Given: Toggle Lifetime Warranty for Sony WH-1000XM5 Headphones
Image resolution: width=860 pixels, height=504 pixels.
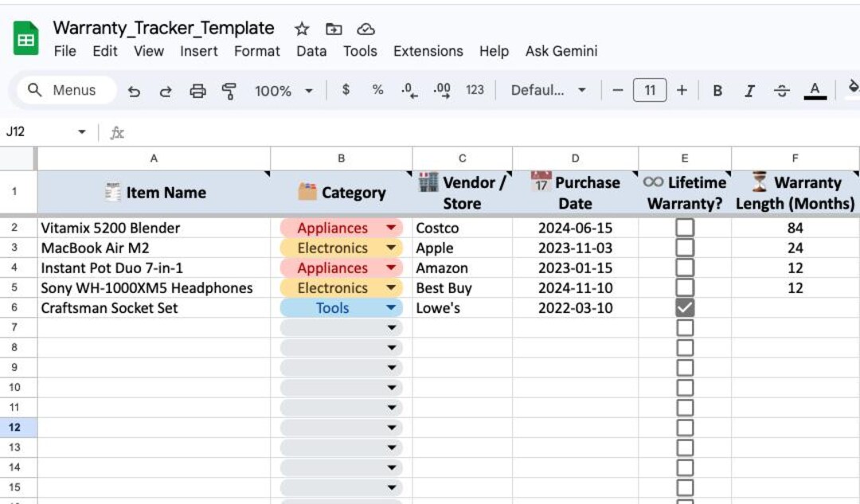Looking at the screenshot, I should pyautogui.click(x=685, y=287).
